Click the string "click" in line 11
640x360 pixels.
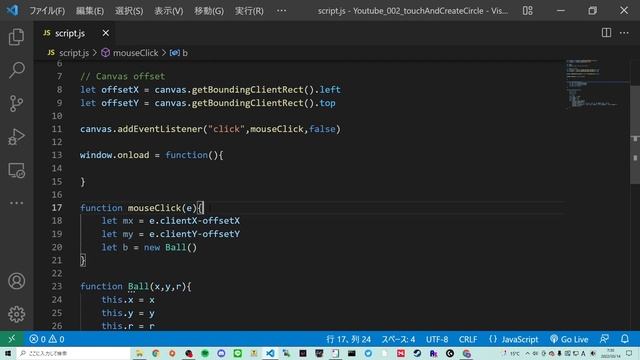pyautogui.click(x=227, y=129)
